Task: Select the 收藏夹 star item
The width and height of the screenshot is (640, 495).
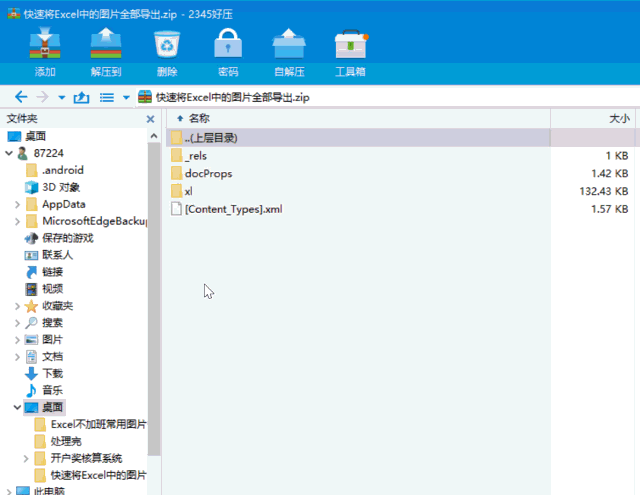Action: pos(49,306)
